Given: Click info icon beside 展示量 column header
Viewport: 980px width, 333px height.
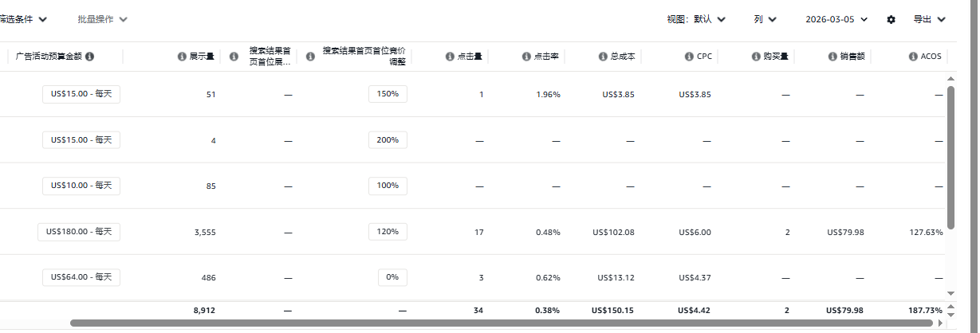Looking at the screenshot, I should click(182, 57).
